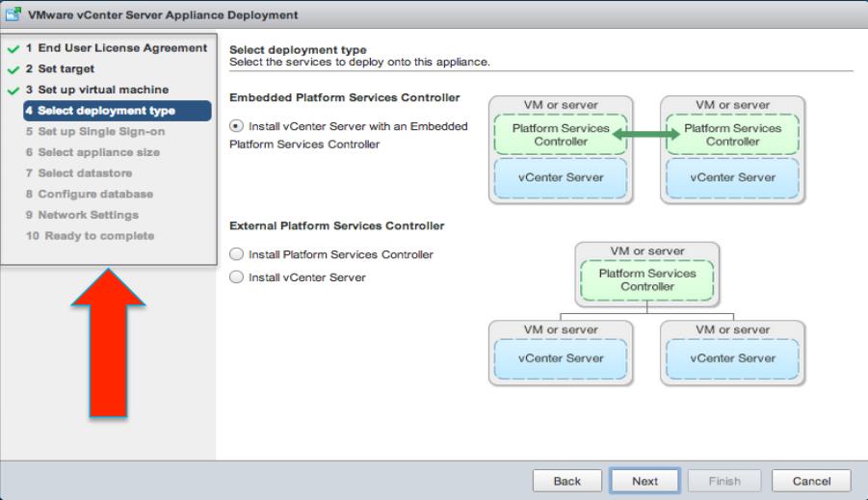Open step 7 Select datastore

(x=79, y=173)
